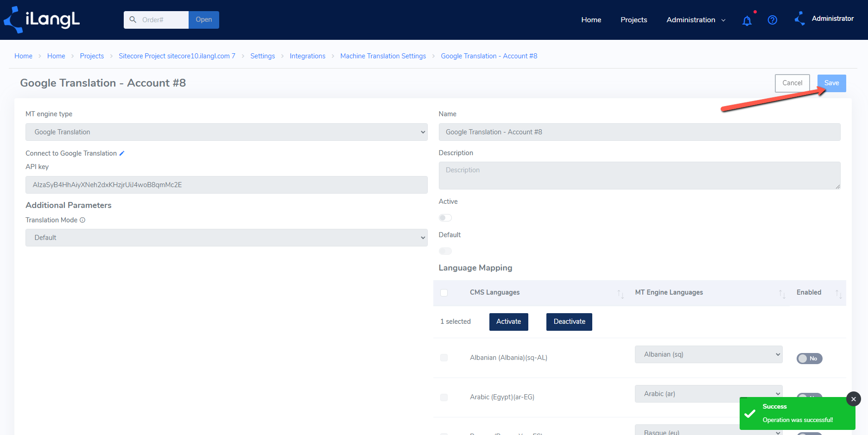Click the Name input field
The image size is (868, 435).
tap(639, 132)
